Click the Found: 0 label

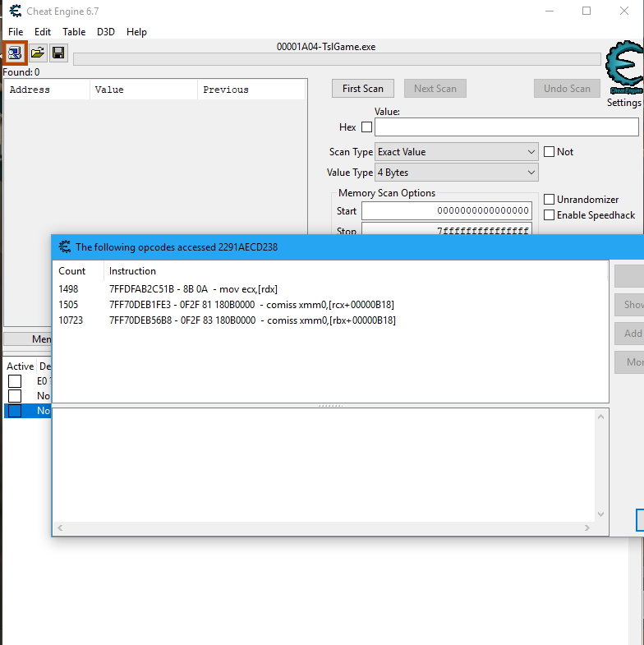tap(21, 72)
